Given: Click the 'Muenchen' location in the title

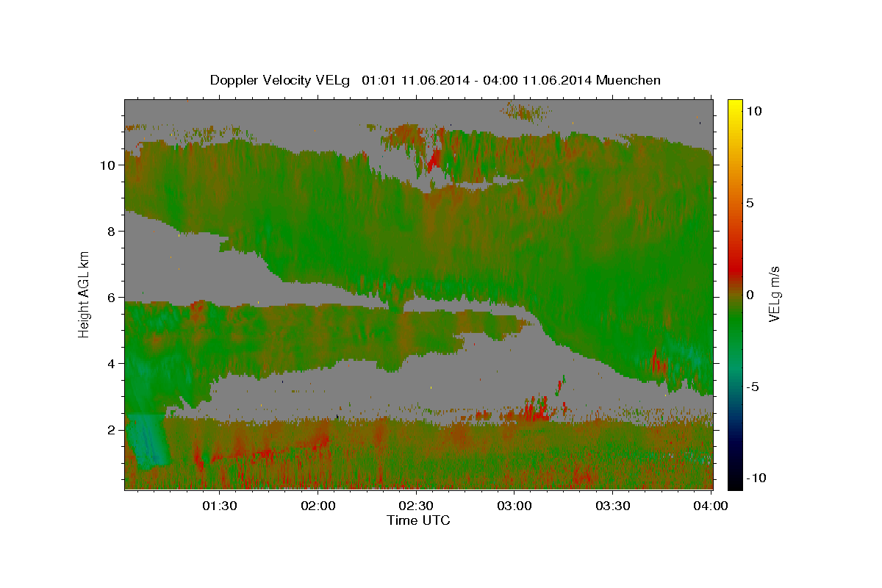Looking at the screenshot, I should [x=629, y=80].
